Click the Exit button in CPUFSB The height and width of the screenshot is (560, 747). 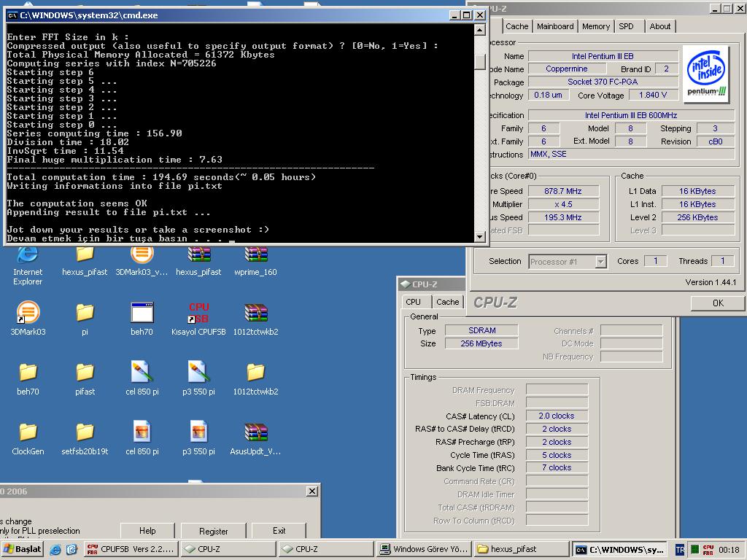tap(279, 531)
